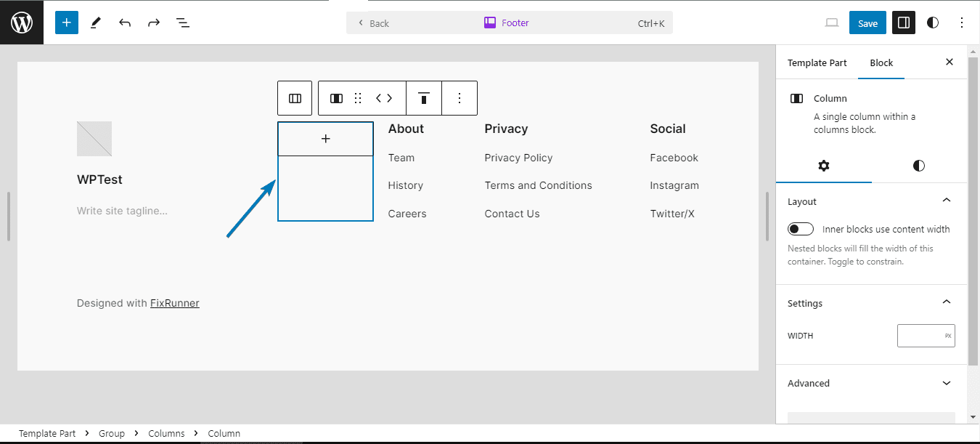
Task: Add a block inside the empty column
Action: [x=326, y=139]
